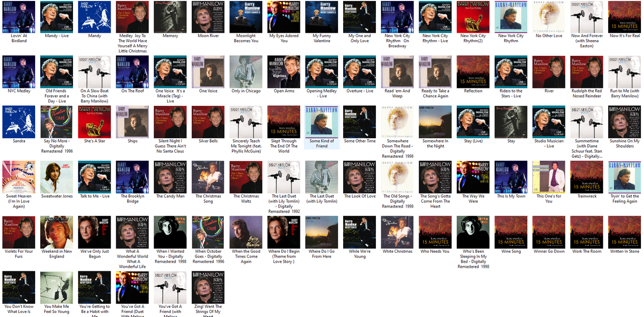Select the White Christmas file icon

coord(397,233)
